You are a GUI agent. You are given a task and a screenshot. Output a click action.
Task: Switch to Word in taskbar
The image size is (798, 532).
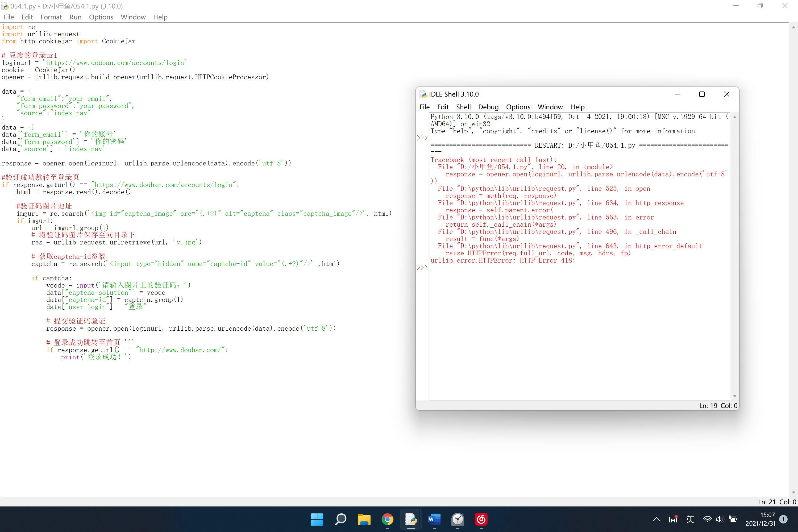434,519
